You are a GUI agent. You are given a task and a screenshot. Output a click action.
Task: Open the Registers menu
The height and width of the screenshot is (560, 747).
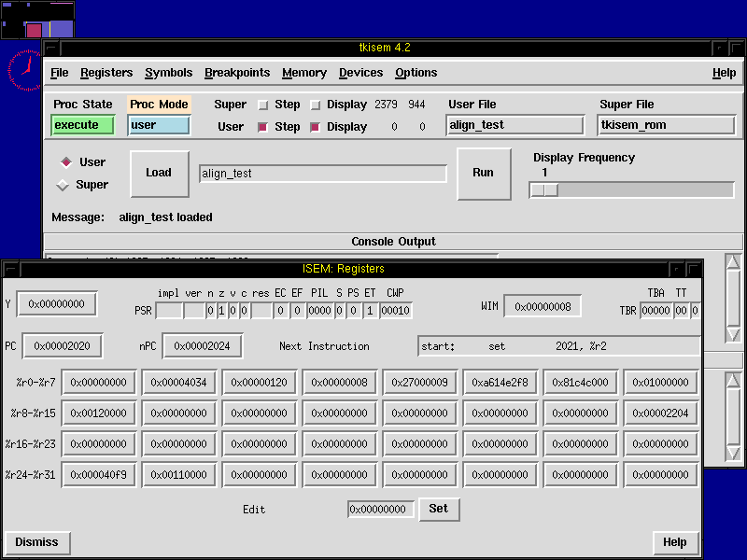106,73
